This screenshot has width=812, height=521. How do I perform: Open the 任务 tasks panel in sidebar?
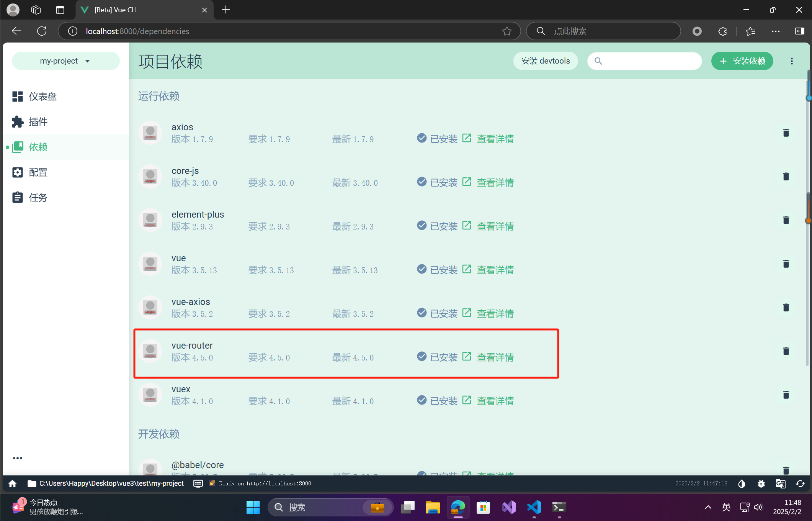pos(39,197)
